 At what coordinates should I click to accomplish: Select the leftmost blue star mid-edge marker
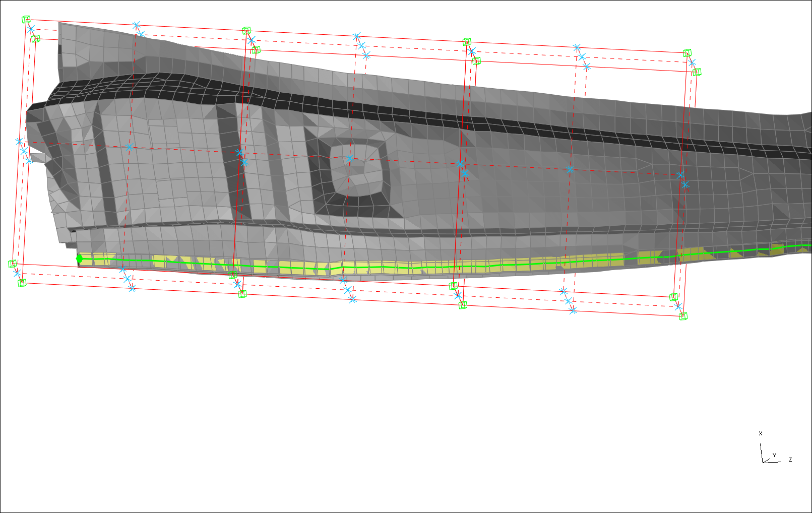coord(19,142)
